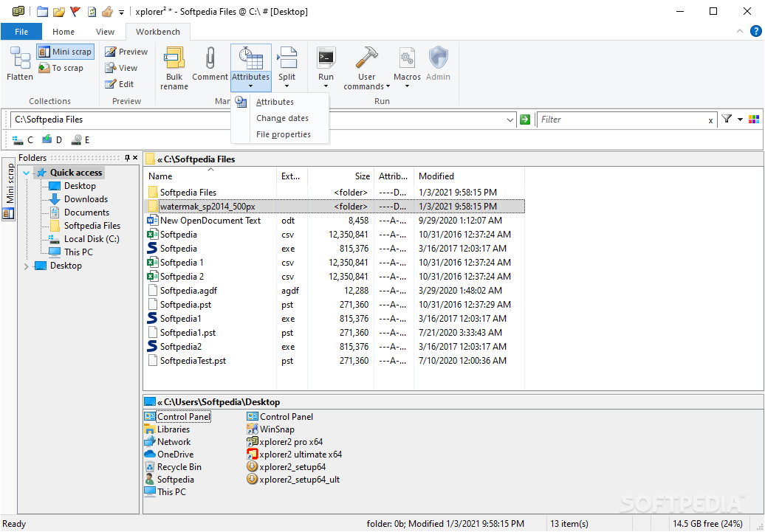Viewport: 765px width, 532px height.
Task: Pin the Folders pane
Action: click(127, 157)
